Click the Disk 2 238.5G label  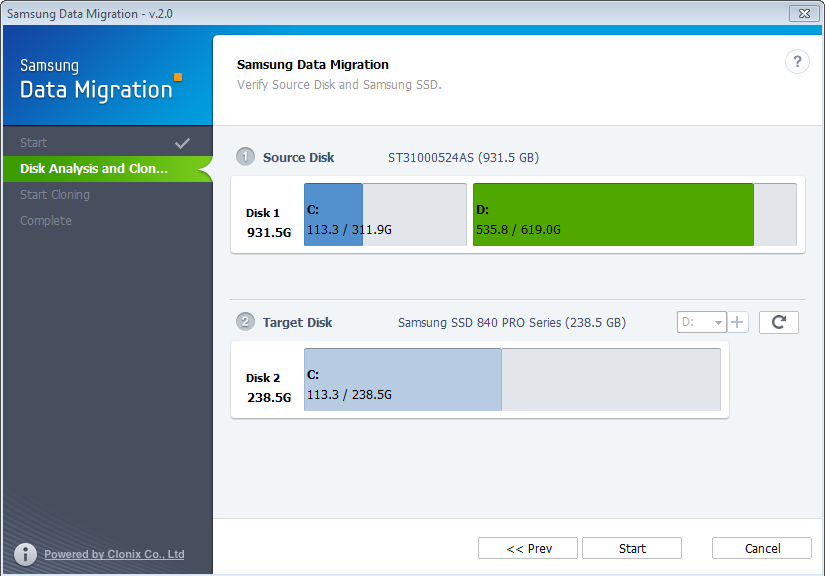(x=268, y=388)
